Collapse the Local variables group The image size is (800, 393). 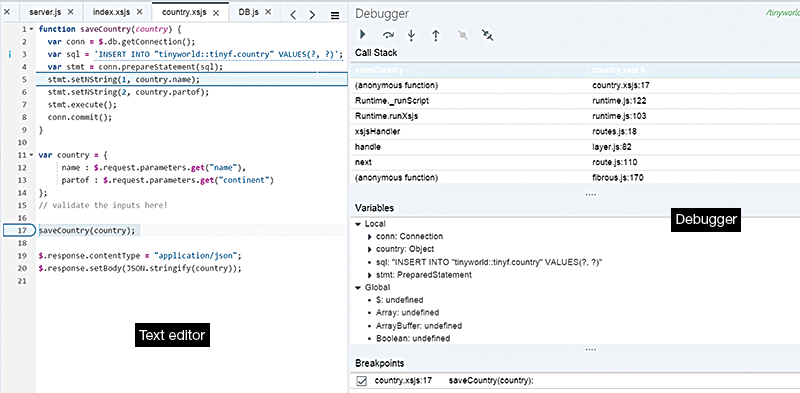point(358,224)
